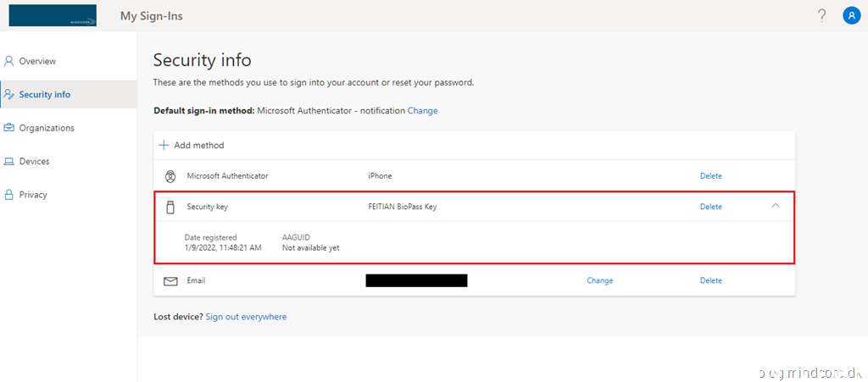Image resolution: width=868 pixels, height=382 pixels.
Task: Click the Devices laptop icon in sidebar
Action: (x=9, y=161)
